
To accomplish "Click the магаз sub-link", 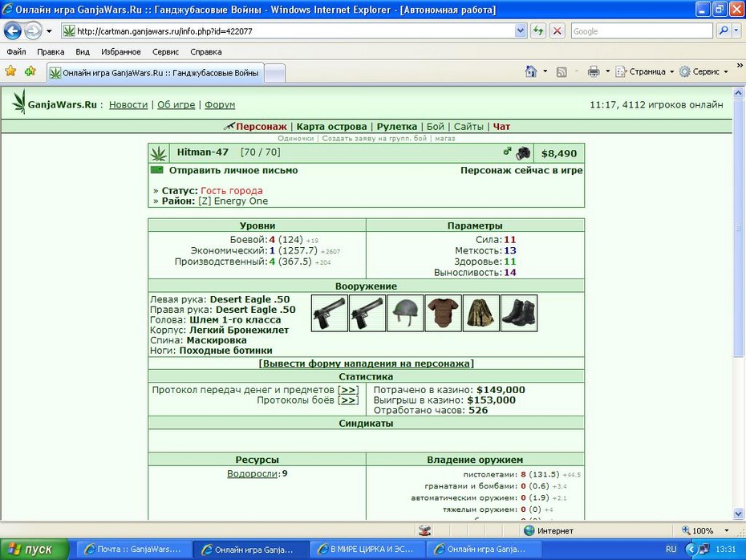I will click(x=445, y=139).
